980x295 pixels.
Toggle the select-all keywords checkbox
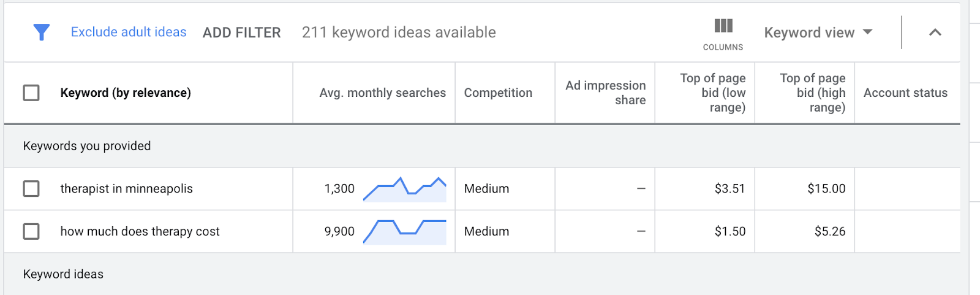coord(31,93)
